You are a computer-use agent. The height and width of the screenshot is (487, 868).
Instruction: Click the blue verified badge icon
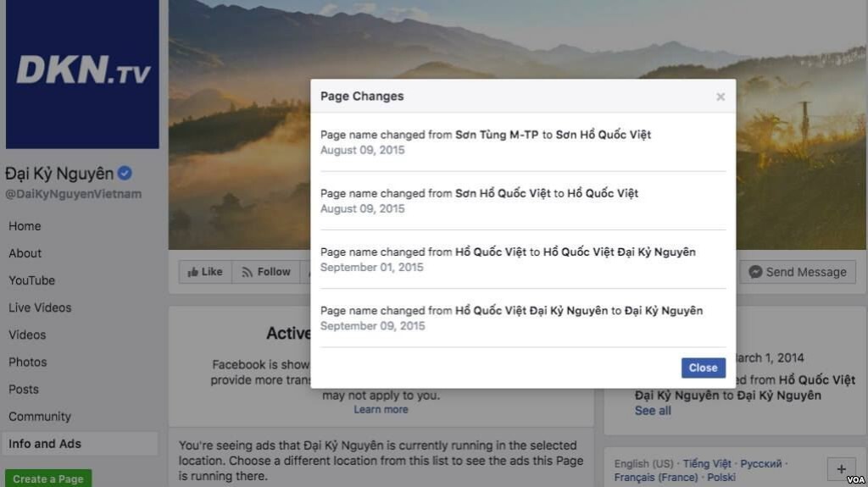pos(125,174)
